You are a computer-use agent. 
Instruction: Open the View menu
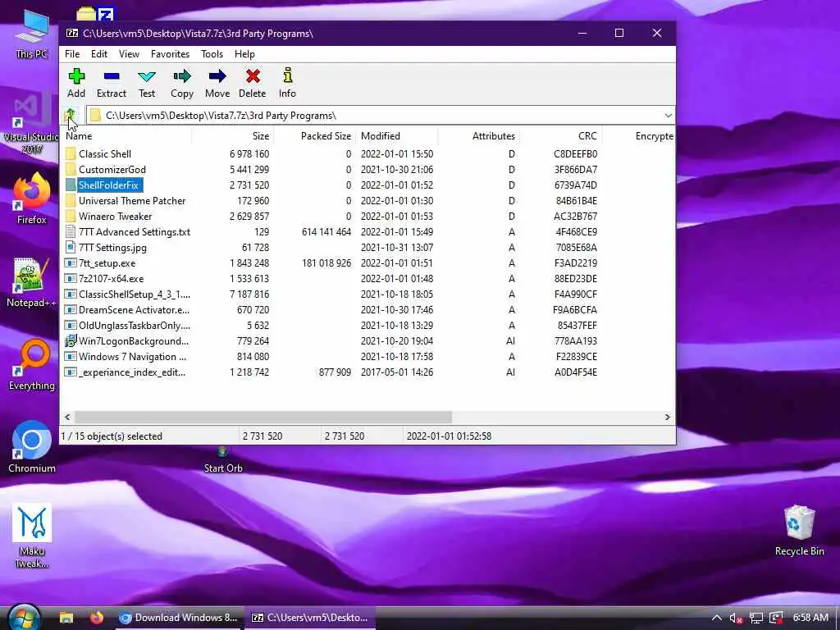pyautogui.click(x=129, y=54)
